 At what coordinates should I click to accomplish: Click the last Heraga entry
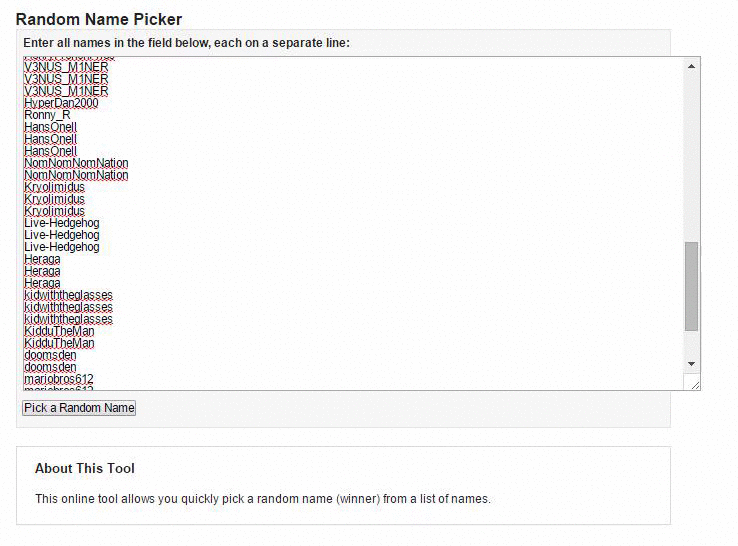tap(42, 283)
